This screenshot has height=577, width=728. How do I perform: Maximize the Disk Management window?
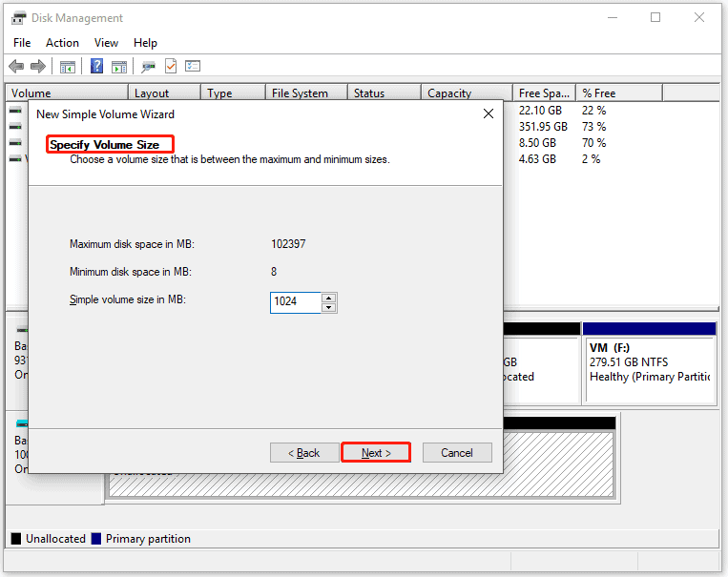tap(655, 17)
